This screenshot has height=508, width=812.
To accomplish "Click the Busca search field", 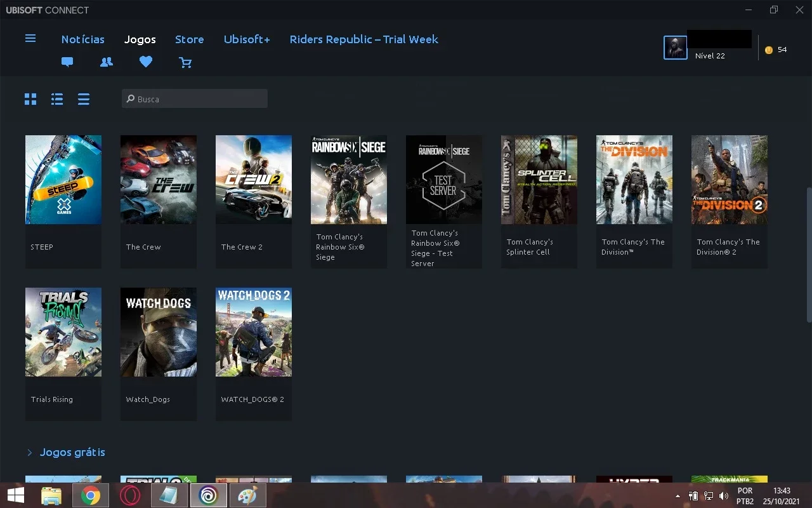I will point(195,99).
